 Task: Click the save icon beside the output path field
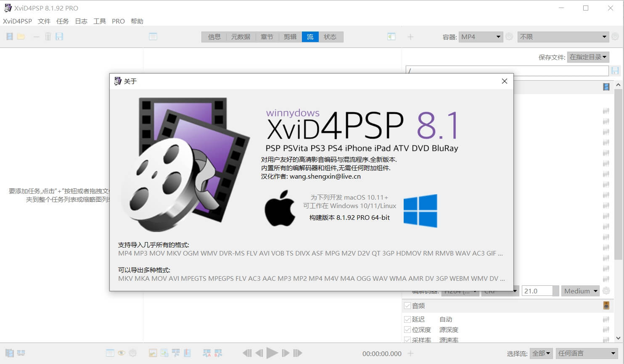tap(615, 71)
